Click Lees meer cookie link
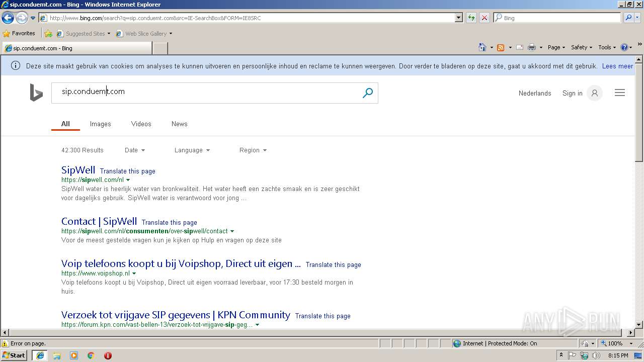Screen dimensions: 644x362 click(x=617, y=66)
